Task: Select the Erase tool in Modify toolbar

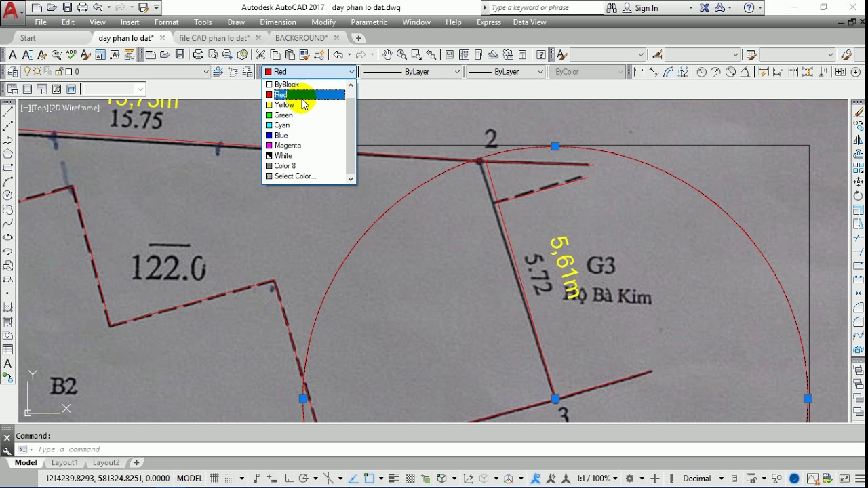Action: 859,112
